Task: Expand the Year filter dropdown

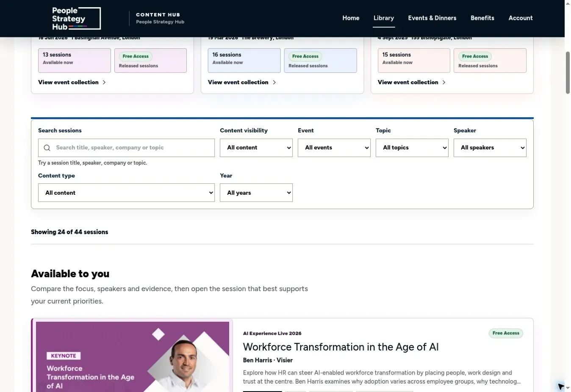Action: point(256,193)
